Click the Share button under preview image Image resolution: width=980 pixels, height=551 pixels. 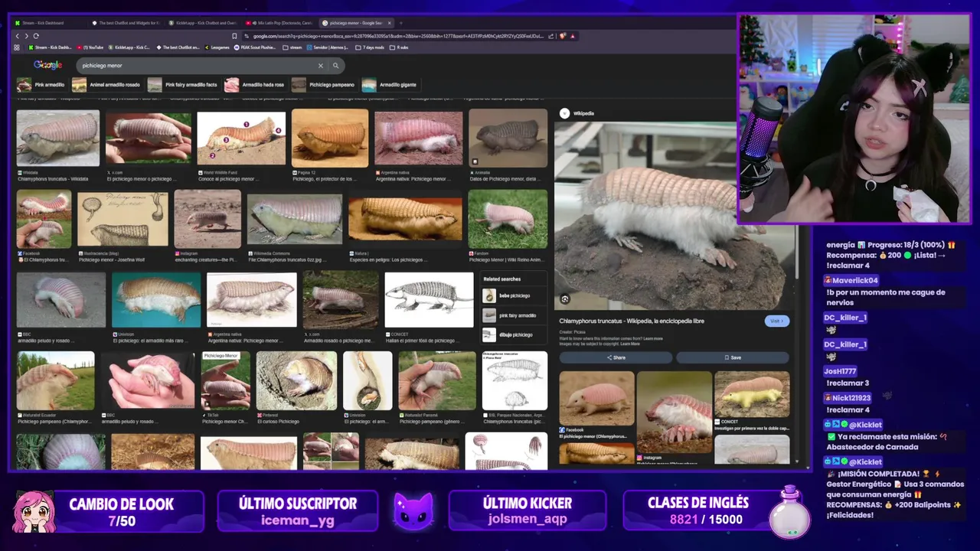click(x=616, y=357)
